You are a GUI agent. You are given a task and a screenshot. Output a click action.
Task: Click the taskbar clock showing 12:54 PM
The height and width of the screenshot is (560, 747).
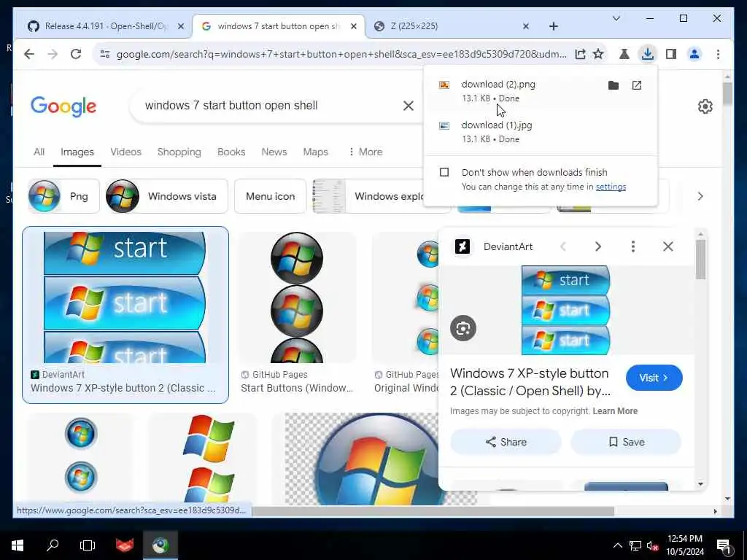click(685, 545)
